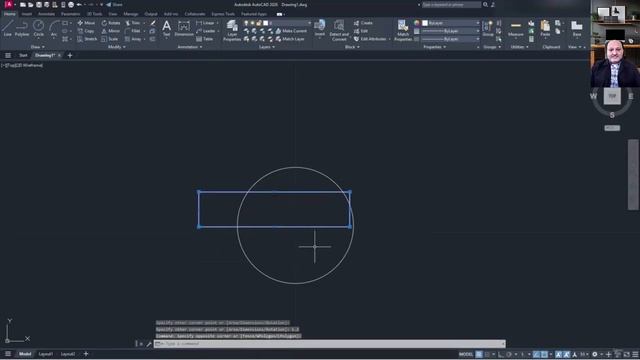
Task: Activate the Scale command
Action: [110, 39]
